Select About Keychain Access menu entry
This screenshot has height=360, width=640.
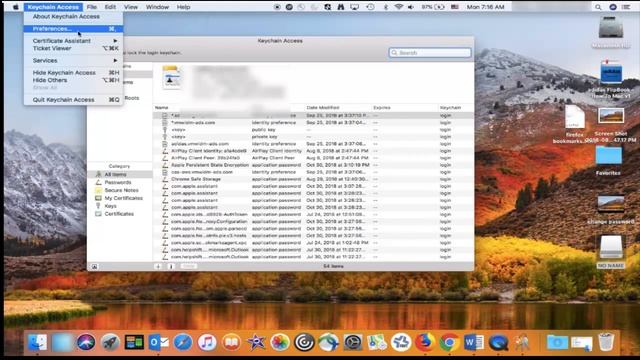coord(73,16)
